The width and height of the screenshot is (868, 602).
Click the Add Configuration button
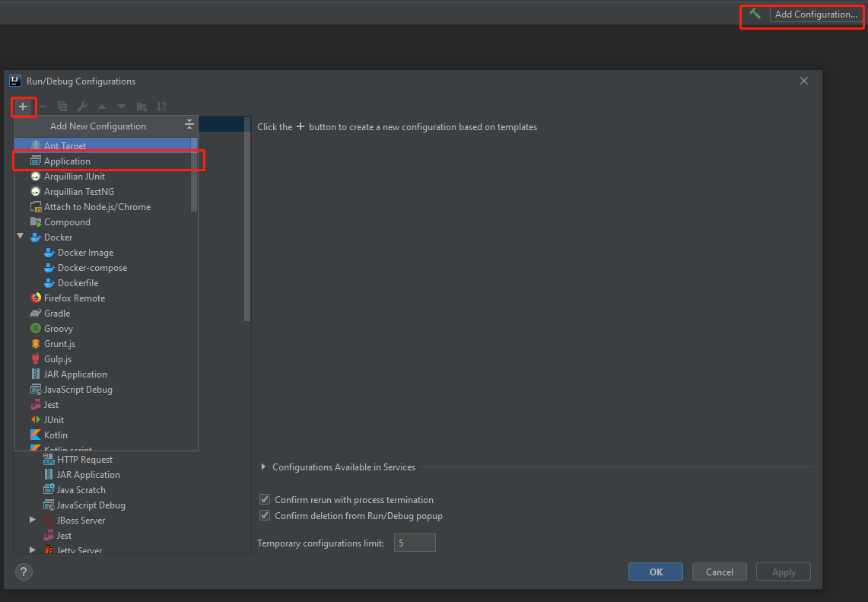point(816,14)
